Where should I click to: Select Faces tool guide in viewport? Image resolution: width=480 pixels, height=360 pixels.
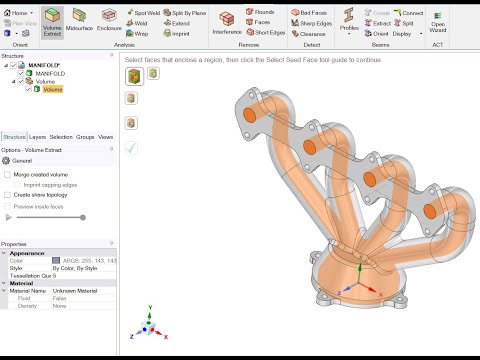click(x=134, y=76)
